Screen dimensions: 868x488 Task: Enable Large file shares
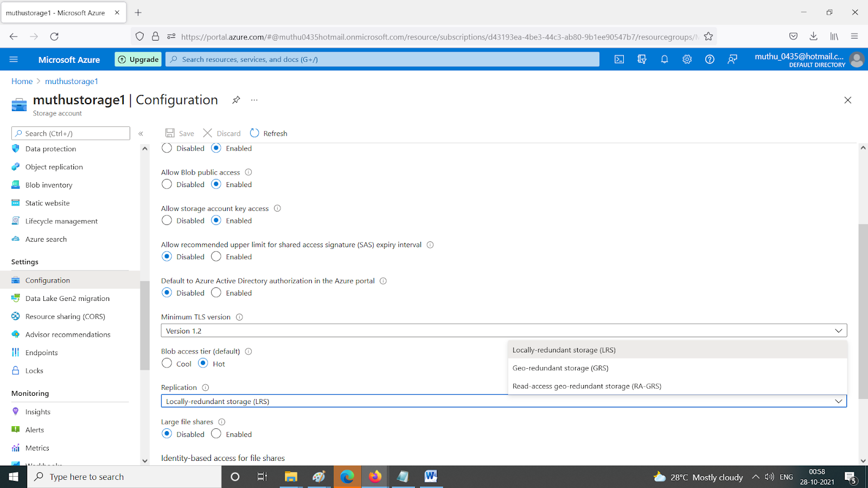[x=216, y=434]
